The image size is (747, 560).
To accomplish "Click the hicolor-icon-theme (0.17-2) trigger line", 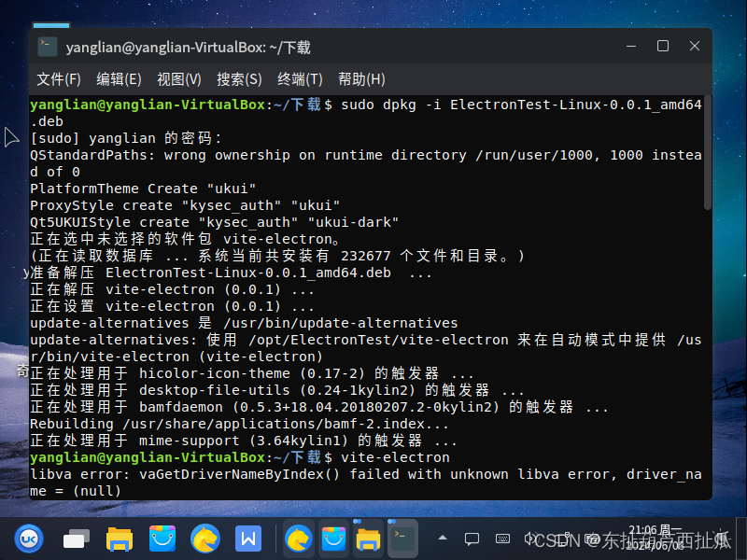I will (252, 373).
